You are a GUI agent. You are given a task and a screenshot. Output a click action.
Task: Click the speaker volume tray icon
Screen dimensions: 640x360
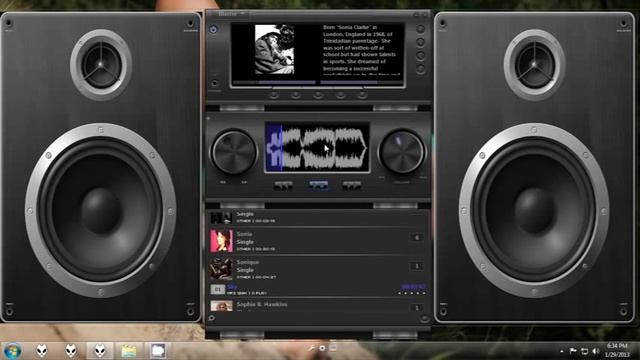tap(596, 351)
